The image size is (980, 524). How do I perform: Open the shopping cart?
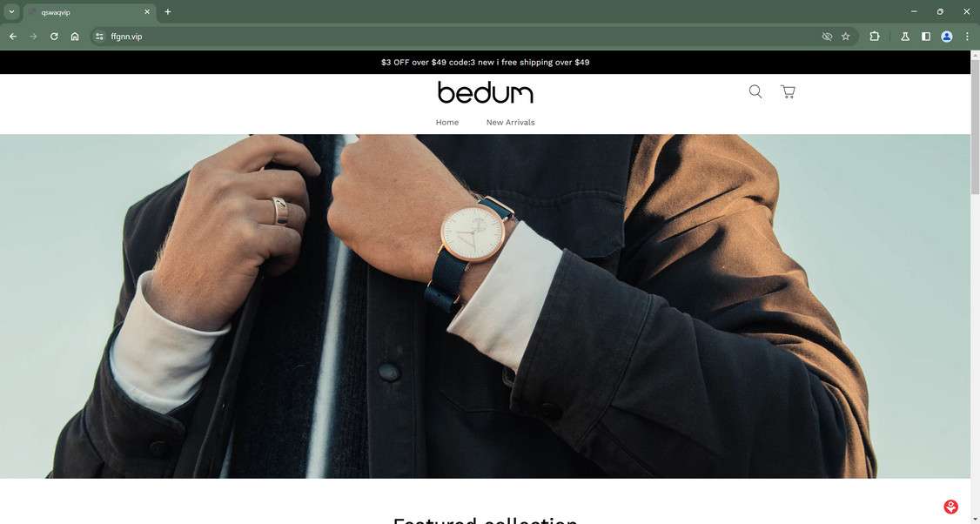pos(788,92)
